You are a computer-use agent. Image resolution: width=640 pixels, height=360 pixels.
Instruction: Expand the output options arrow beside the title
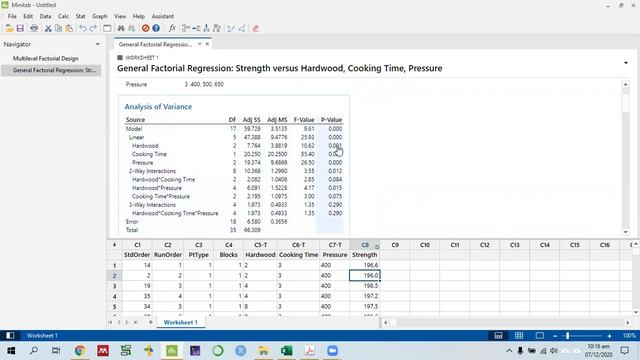[626, 63]
